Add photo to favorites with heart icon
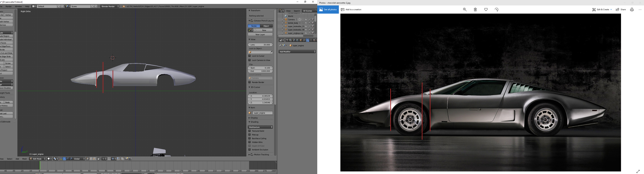This screenshot has width=644, height=174. [x=486, y=10]
